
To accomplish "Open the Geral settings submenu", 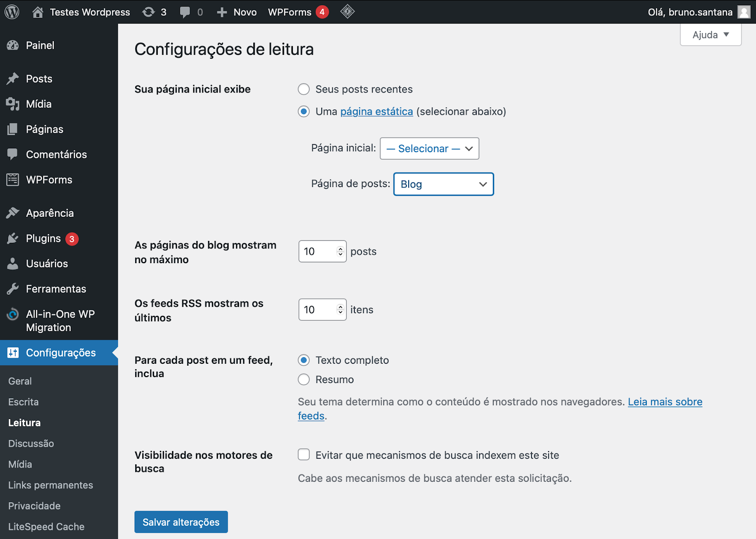I will 20,381.
